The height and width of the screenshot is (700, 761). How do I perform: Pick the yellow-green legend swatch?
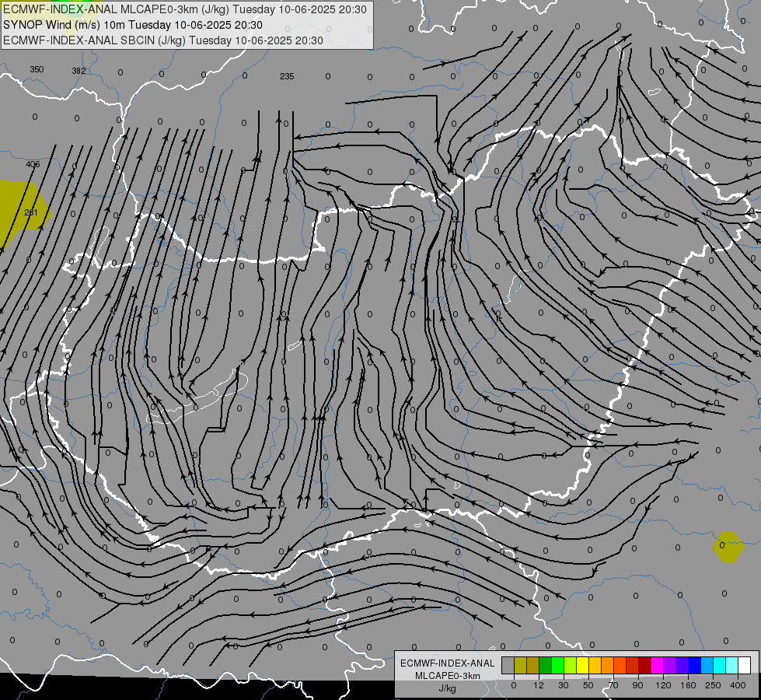coord(571,665)
